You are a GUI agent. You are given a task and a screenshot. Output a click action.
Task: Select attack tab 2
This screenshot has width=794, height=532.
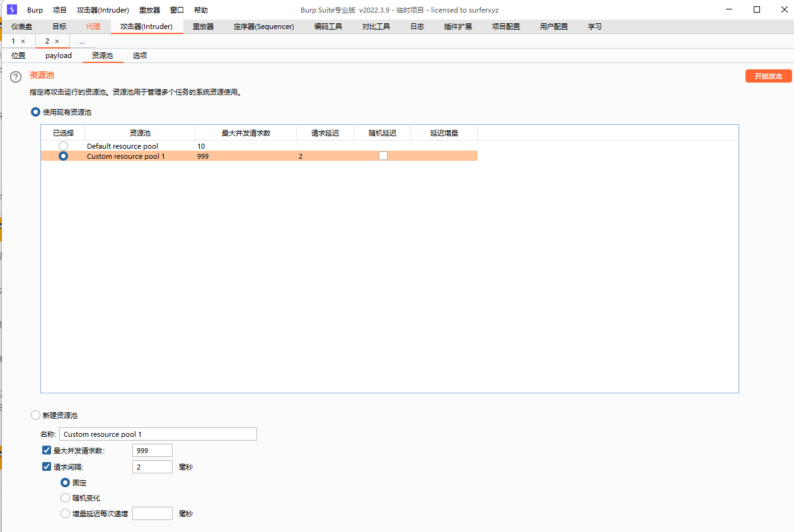(x=47, y=41)
